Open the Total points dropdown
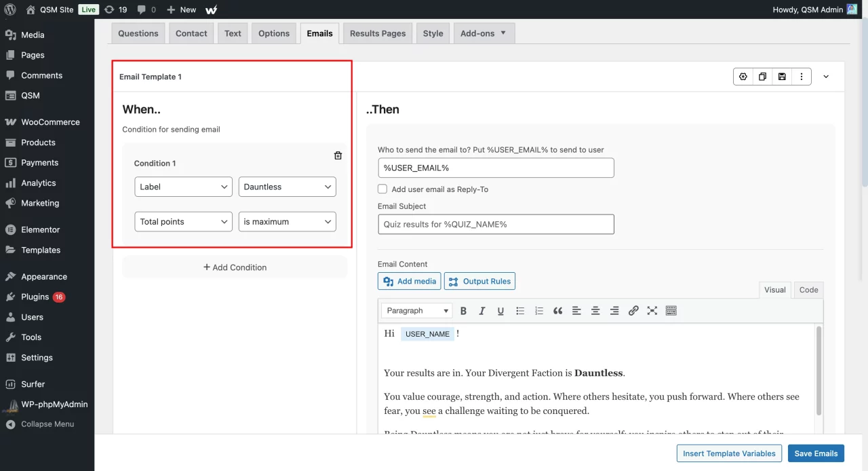 pos(184,221)
